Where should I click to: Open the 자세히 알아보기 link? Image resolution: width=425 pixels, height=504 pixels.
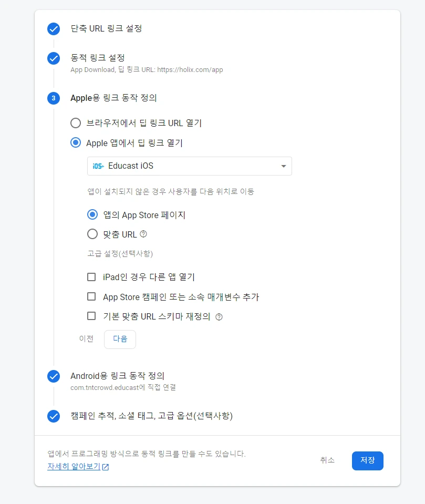tap(74, 466)
